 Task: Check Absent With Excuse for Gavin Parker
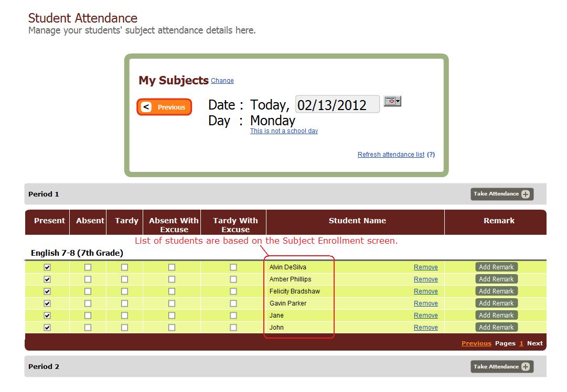172,303
